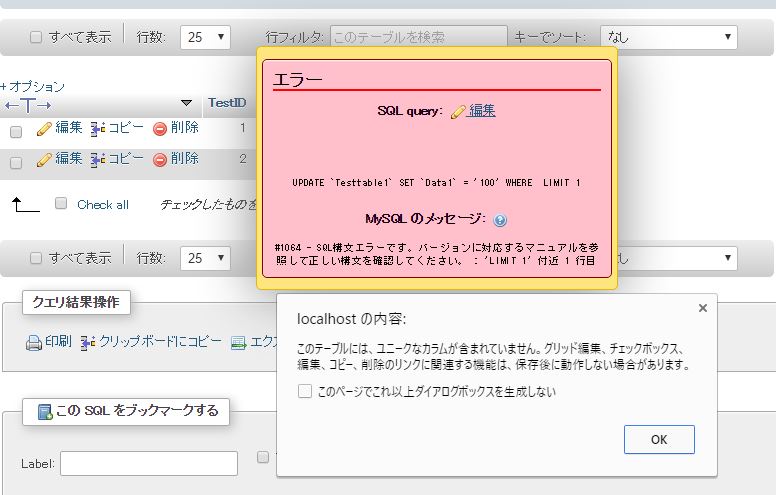Click the export icon
This screenshot has width=776, height=495.
pyautogui.click(x=239, y=343)
